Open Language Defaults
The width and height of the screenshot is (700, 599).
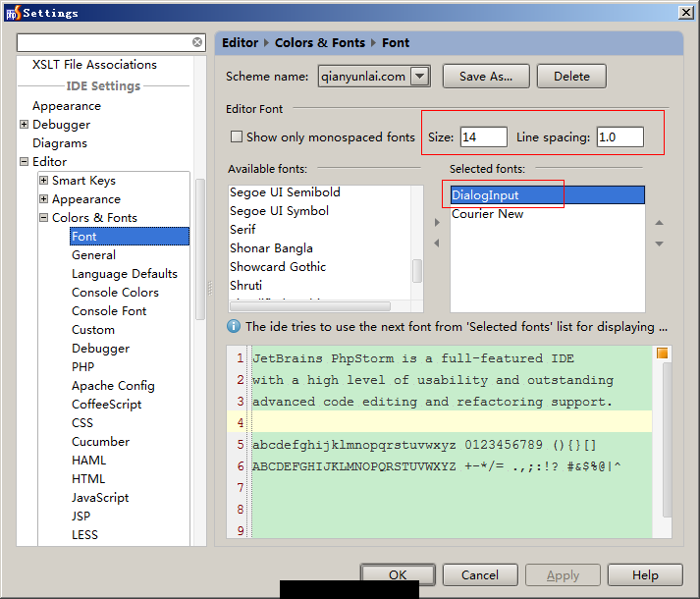point(125,274)
